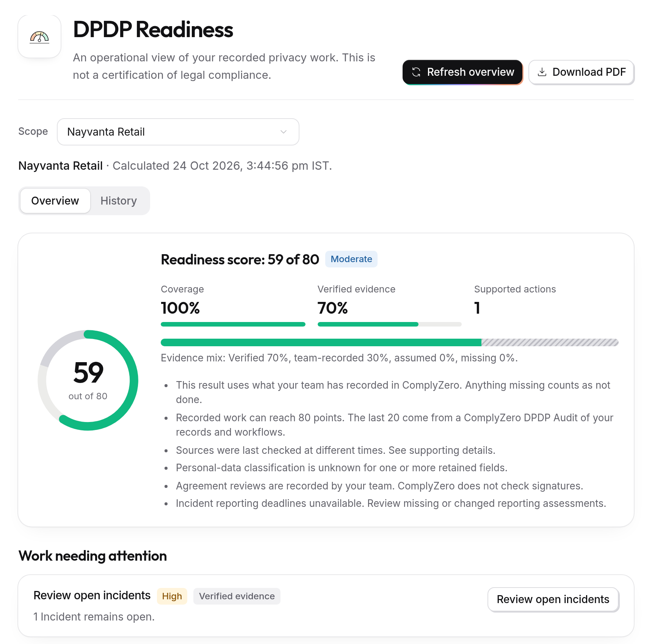Click the '1 Incident remains open.' text

pos(94,617)
